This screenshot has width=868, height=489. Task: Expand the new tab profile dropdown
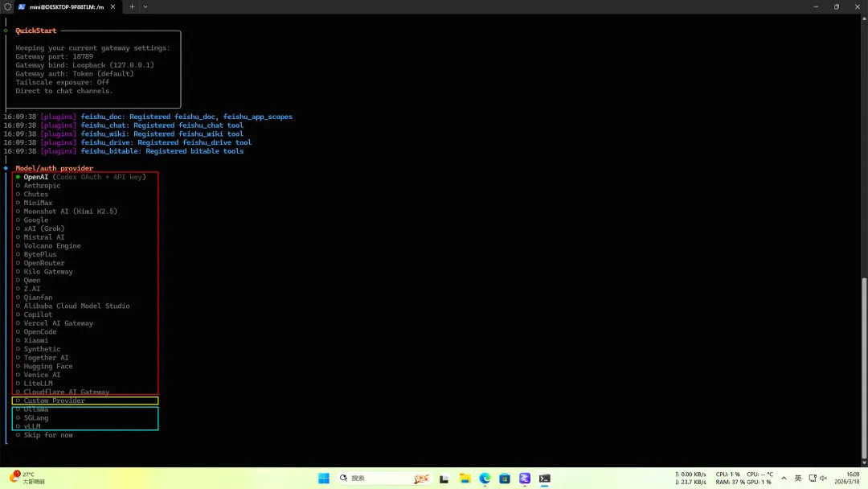(145, 6)
